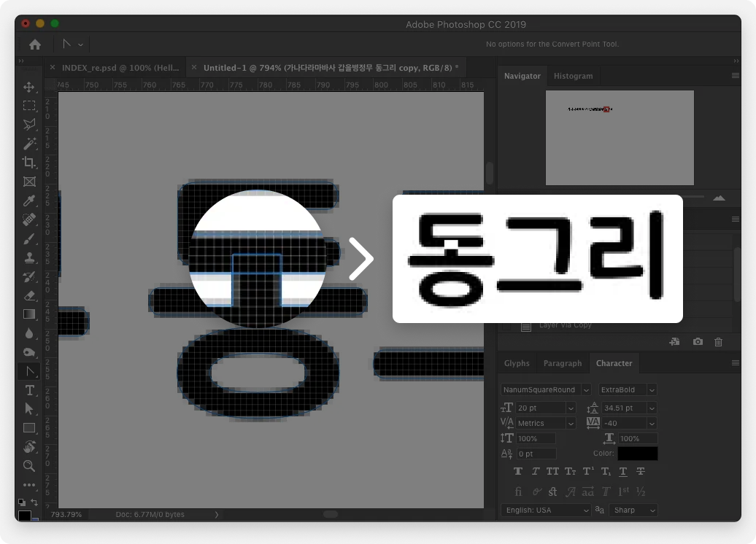Select the Gradient tool

(29, 314)
